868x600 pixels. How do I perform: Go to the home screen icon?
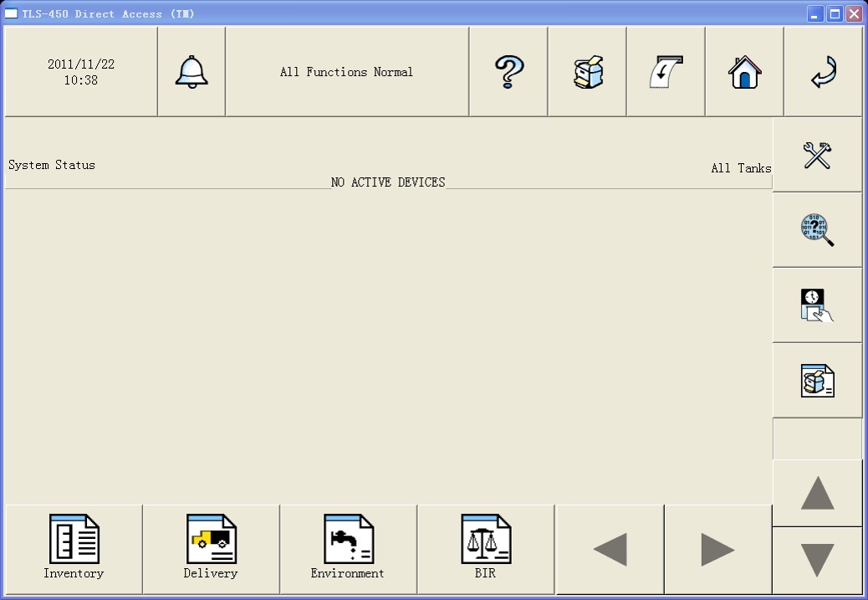[x=744, y=72]
